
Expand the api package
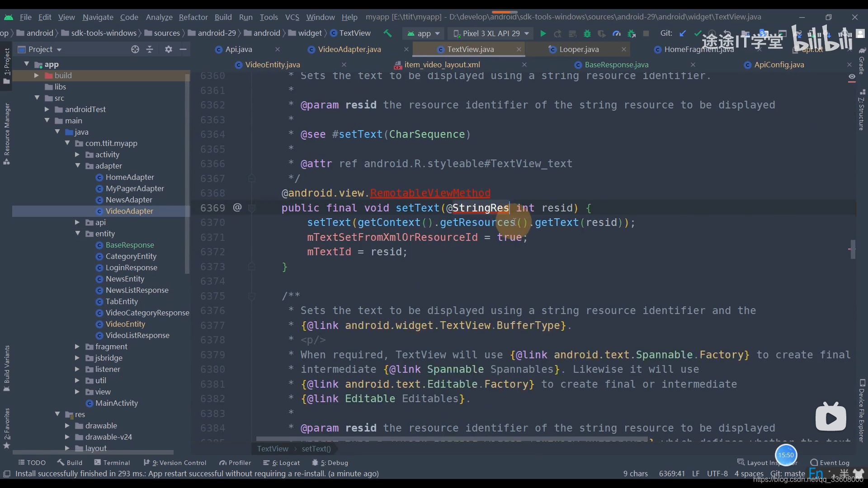coord(77,222)
